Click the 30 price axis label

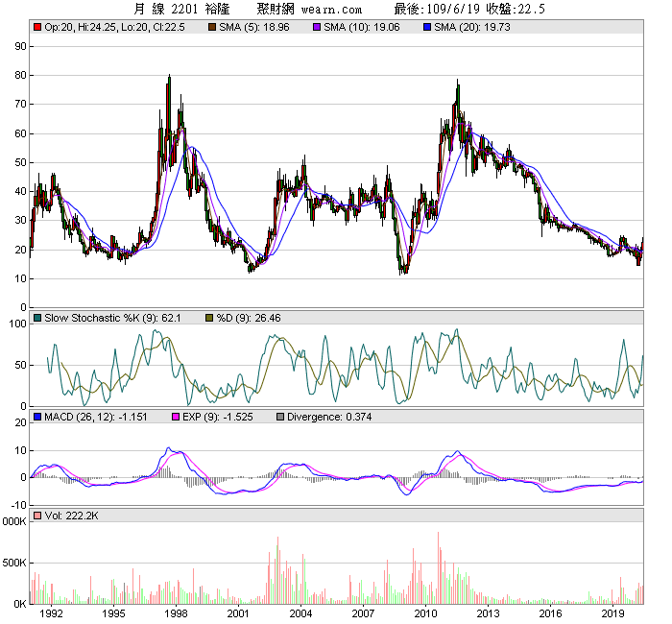[20, 220]
